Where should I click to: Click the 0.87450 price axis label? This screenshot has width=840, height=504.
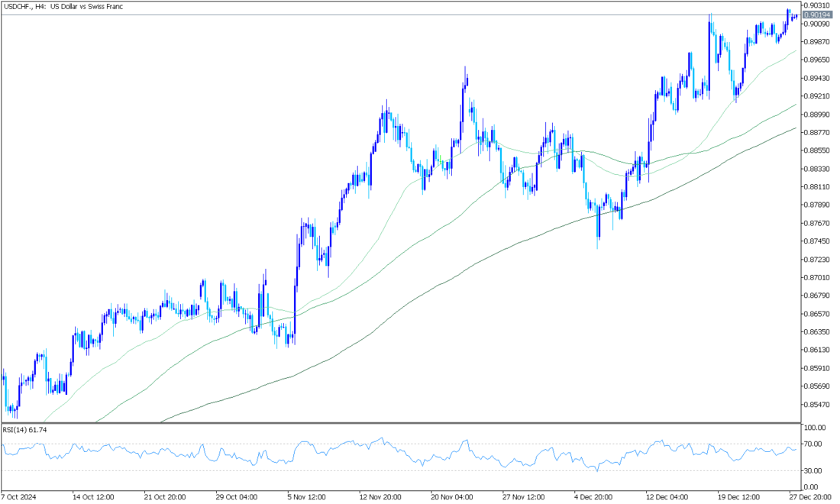pyautogui.click(x=816, y=241)
